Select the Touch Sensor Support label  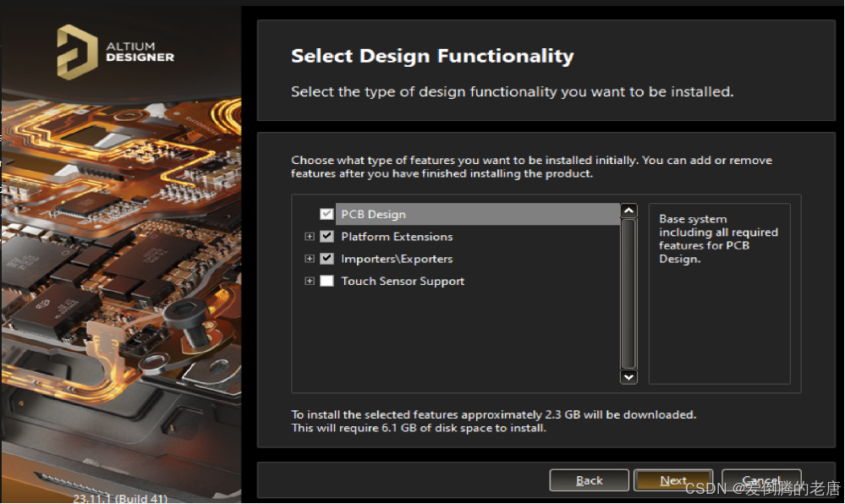pos(403,281)
